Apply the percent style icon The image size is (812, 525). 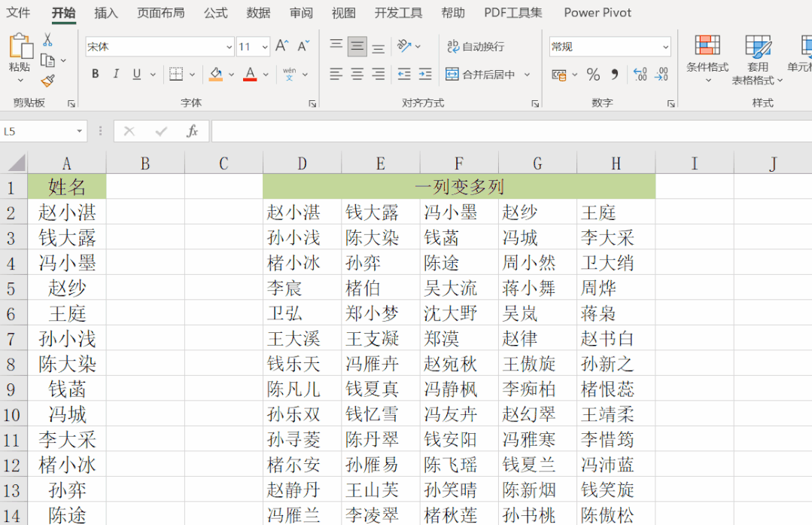[x=594, y=75]
